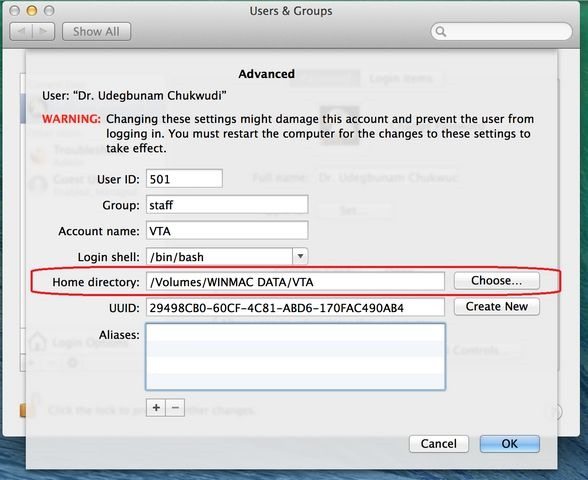Click Show All in the toolbar
The image size is (588, 480).
tap(96, 32)
